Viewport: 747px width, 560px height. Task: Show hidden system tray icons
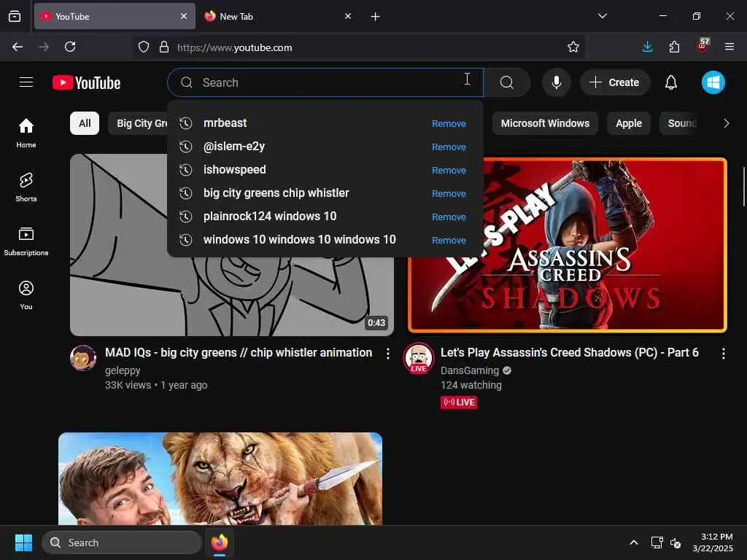tap(634, 542)
